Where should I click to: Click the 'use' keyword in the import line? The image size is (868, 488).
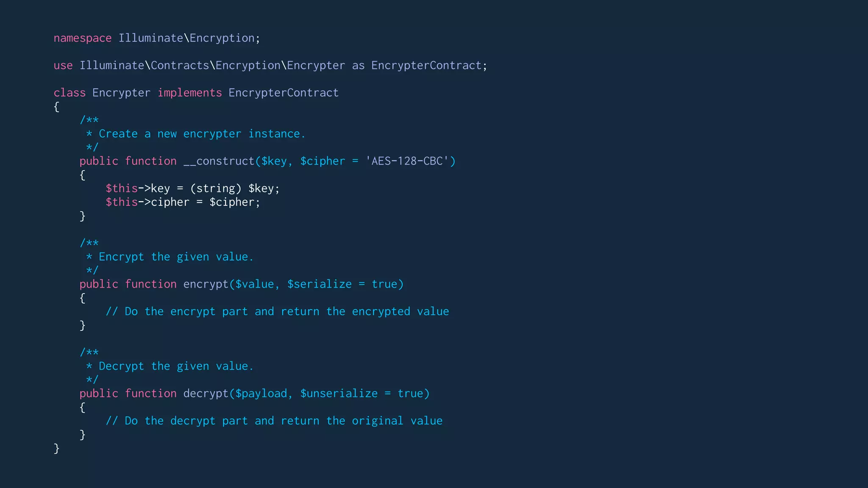click(63, 66)
